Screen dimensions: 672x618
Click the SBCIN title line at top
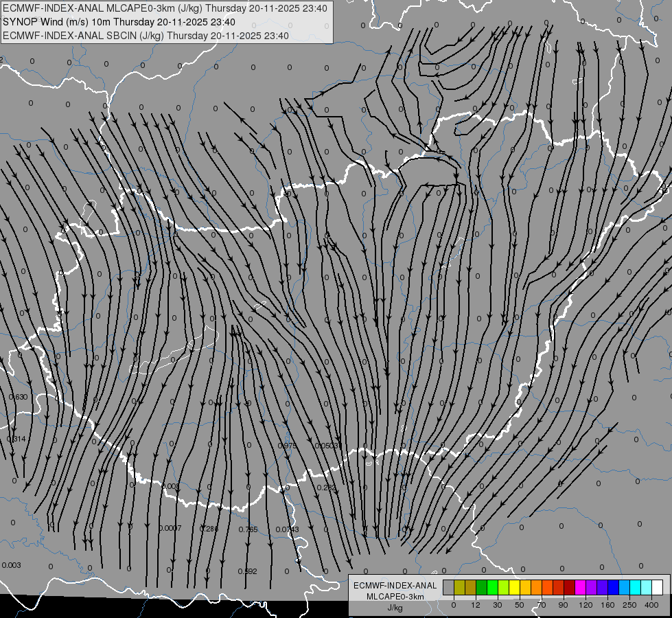tap(146, 36)
